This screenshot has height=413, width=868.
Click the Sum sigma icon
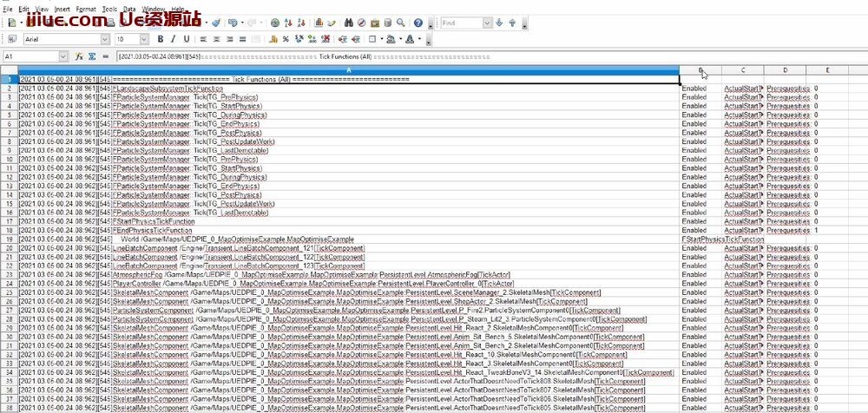click(x=90, y=56)
